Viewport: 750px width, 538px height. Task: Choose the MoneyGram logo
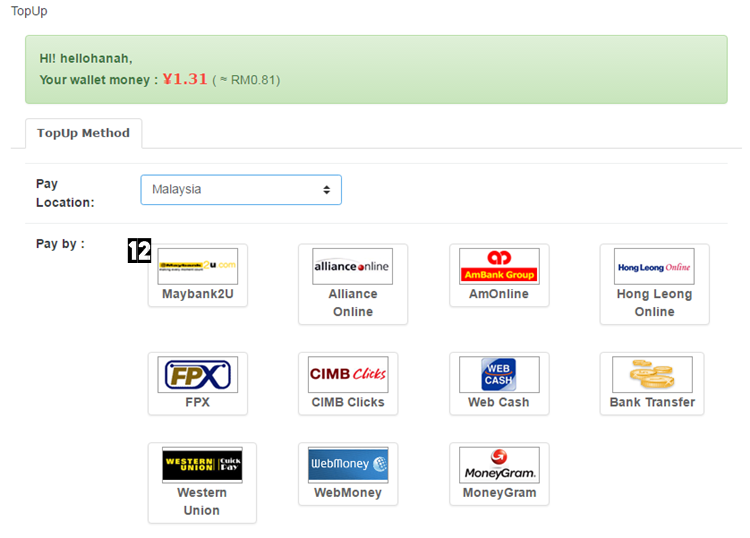coord(499,464)
